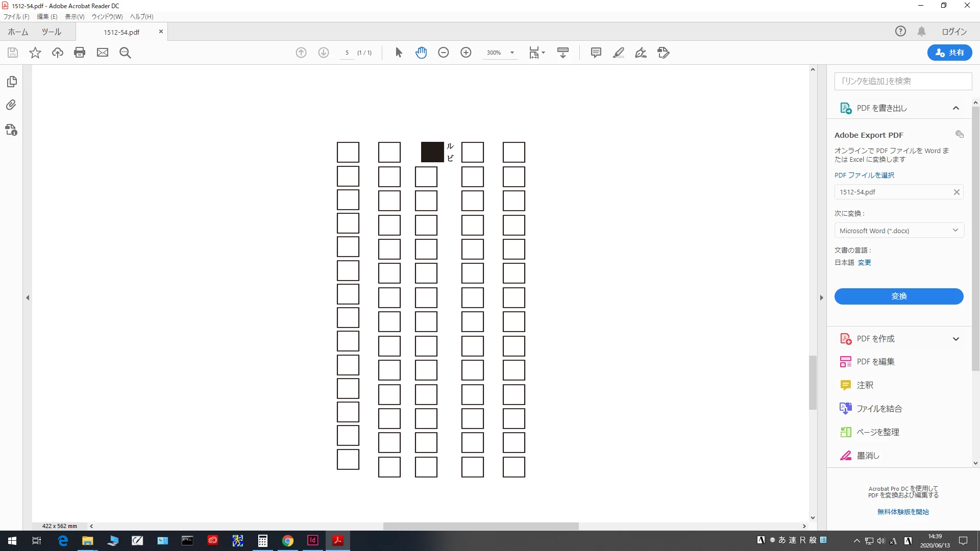Screen dimensions: 980x551
Task: Open the attachments paperclip panel
Action: click(x=11, y=105)
